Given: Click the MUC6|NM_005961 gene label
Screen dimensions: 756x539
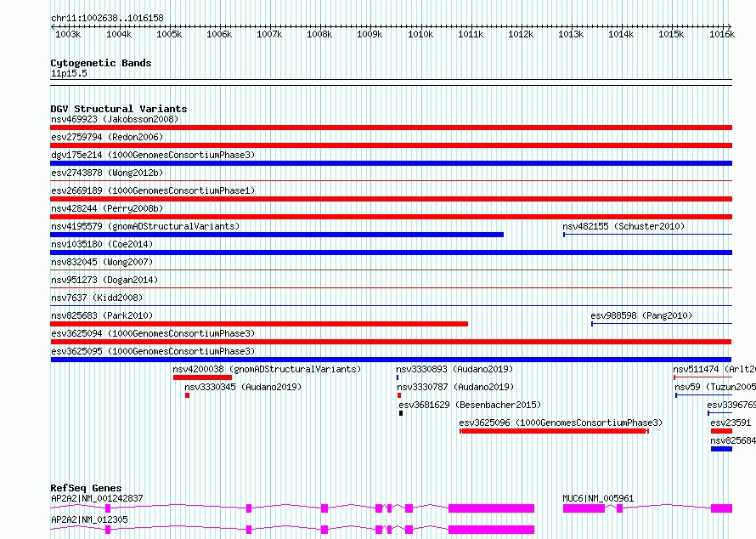Looking at the screenshot, I should (598, 498).
